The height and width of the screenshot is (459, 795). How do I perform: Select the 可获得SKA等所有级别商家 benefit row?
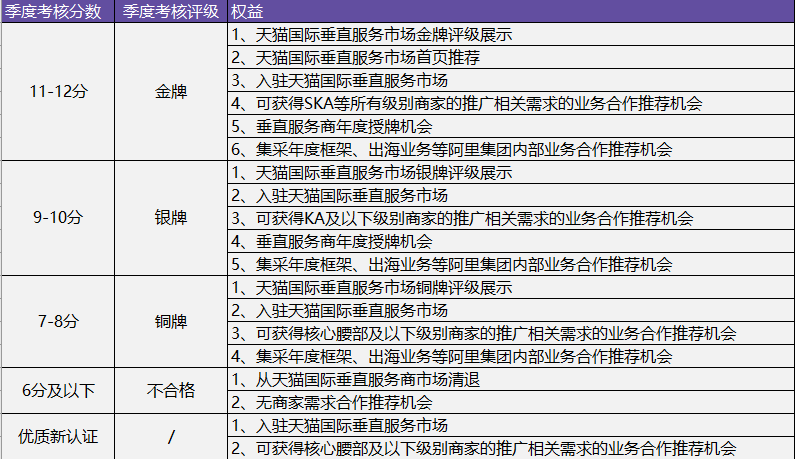[x=511, y=103]
